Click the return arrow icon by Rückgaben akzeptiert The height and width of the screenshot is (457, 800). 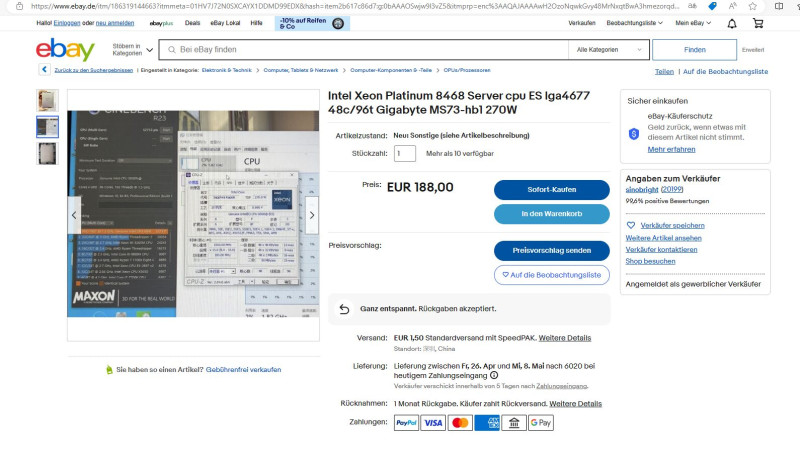point(344,309)
